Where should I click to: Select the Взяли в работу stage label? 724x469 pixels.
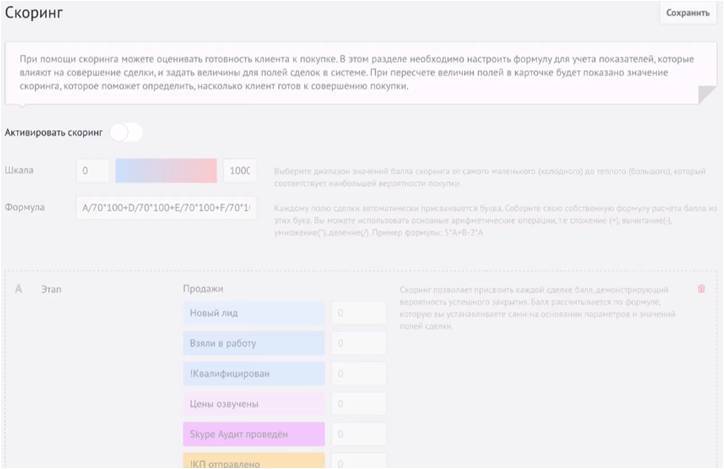pos(254,343)
